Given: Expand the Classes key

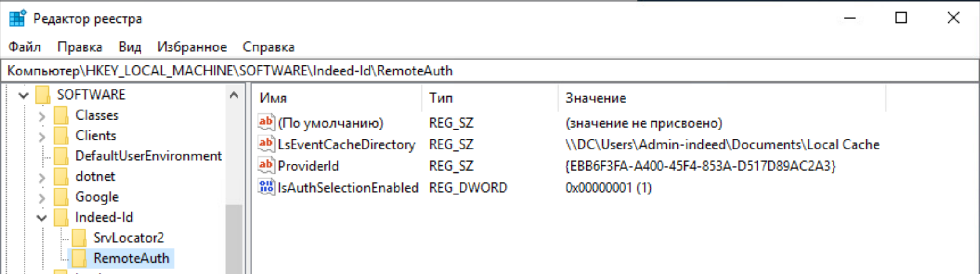Looking at the screenshot, I should (x=42, y=116).
